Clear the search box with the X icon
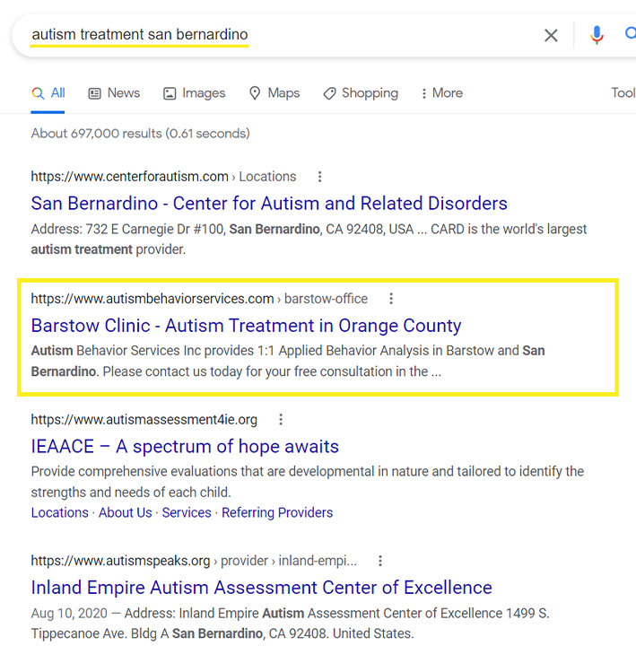 (x=551, y=35)
